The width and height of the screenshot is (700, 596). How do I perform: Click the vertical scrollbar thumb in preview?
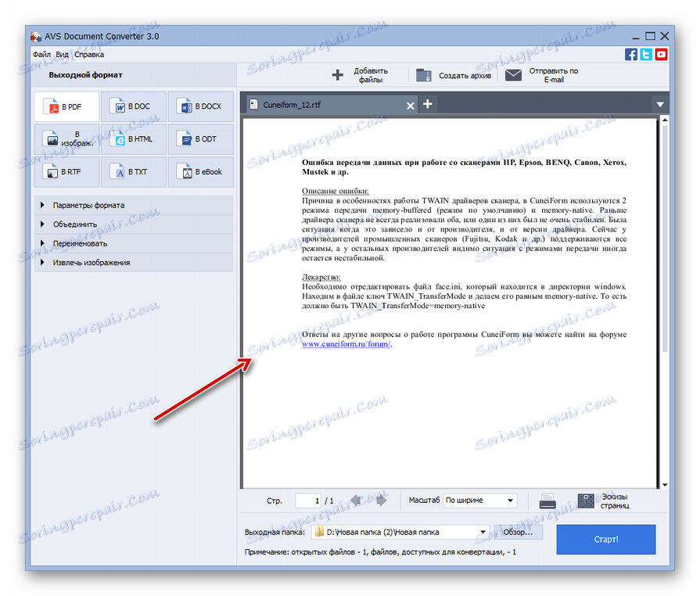tap(665, 238)
